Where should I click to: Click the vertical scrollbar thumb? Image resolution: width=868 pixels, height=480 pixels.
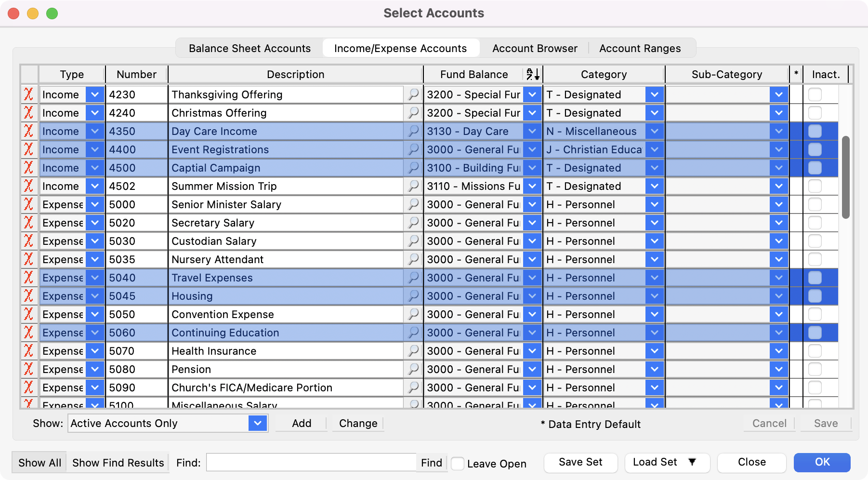tap(845, 177)
